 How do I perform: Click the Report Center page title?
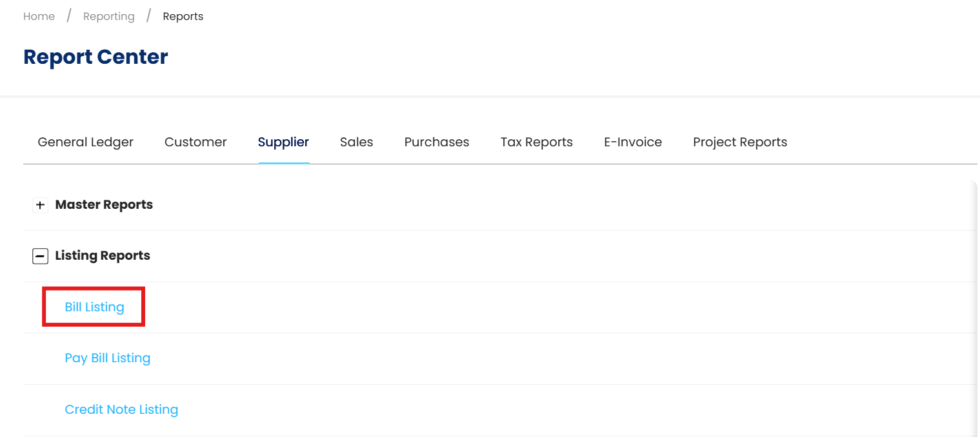point(95,57)
